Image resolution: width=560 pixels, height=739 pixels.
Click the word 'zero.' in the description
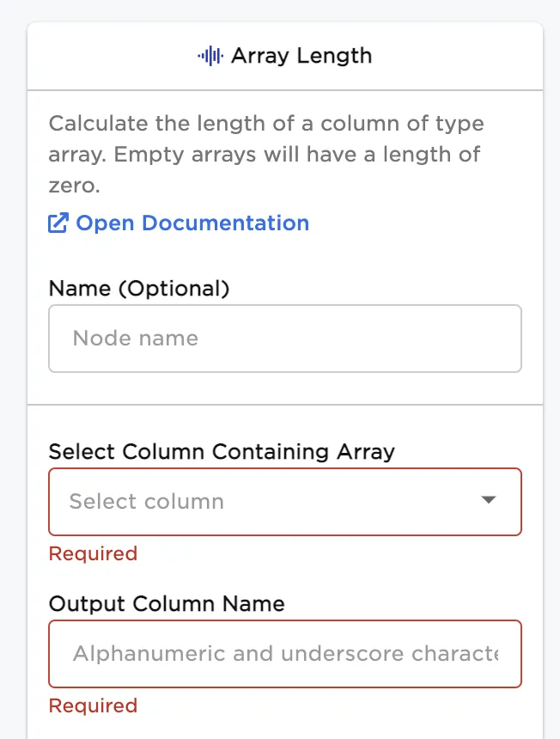coord(75,186)
